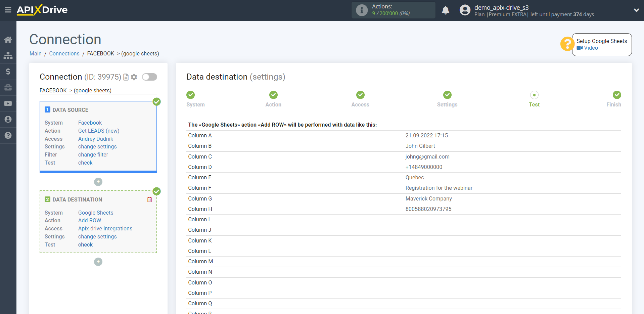Go to the System wizard step
The image size is (644, 314).
[x=191, y=95]
